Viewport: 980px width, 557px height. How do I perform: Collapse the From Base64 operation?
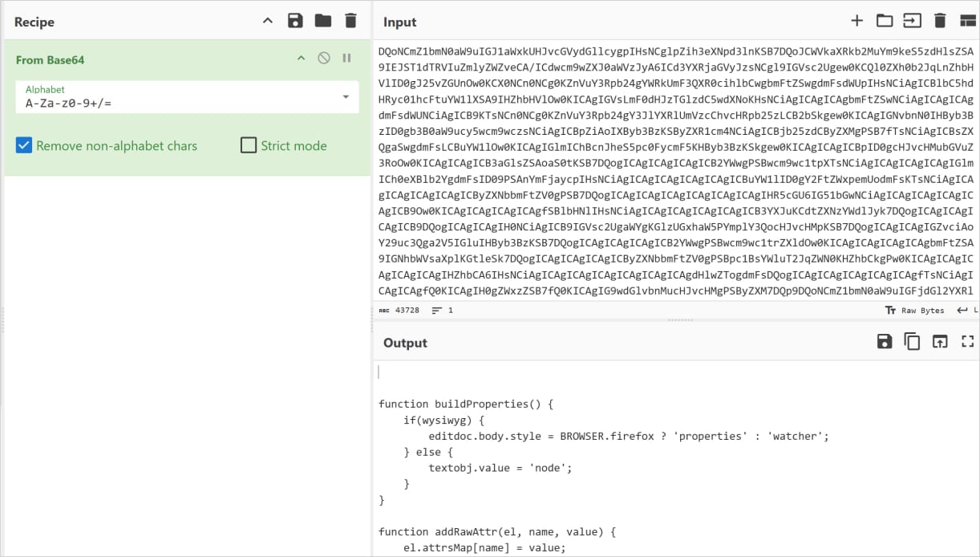[x=301, y=58]
